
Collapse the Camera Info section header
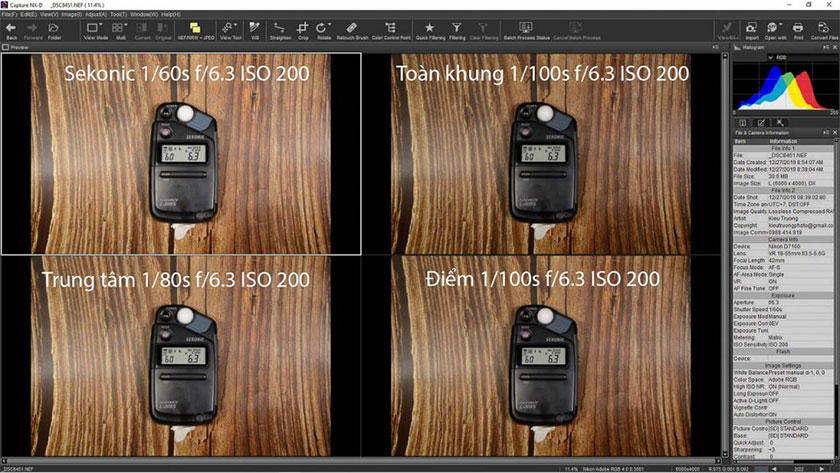click(x=783, y=239)
